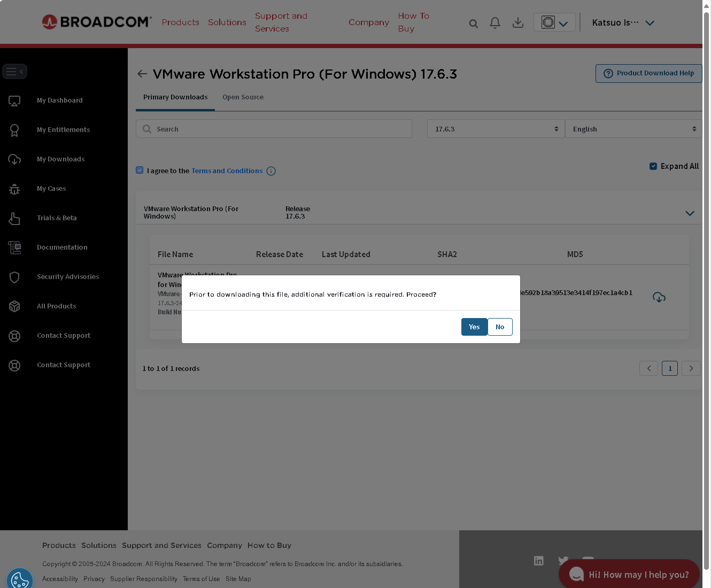
Task: Open the Terms and Conditions link
Action: point(227,171)
